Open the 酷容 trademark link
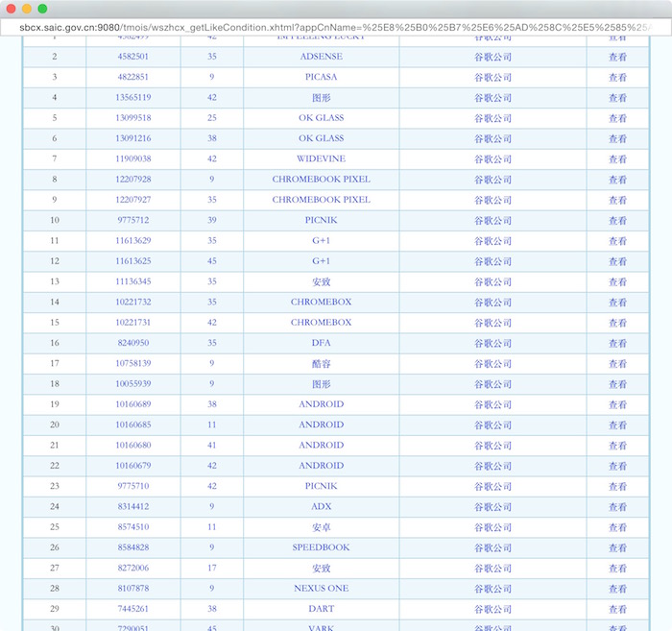The width and height of the screenshot is (672, 631). [321, 364]
